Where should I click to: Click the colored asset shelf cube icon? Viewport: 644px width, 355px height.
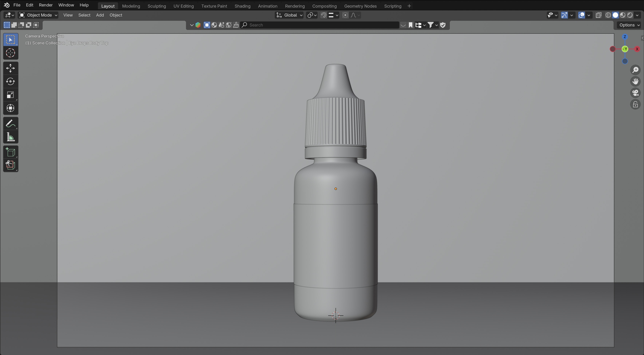198,25
